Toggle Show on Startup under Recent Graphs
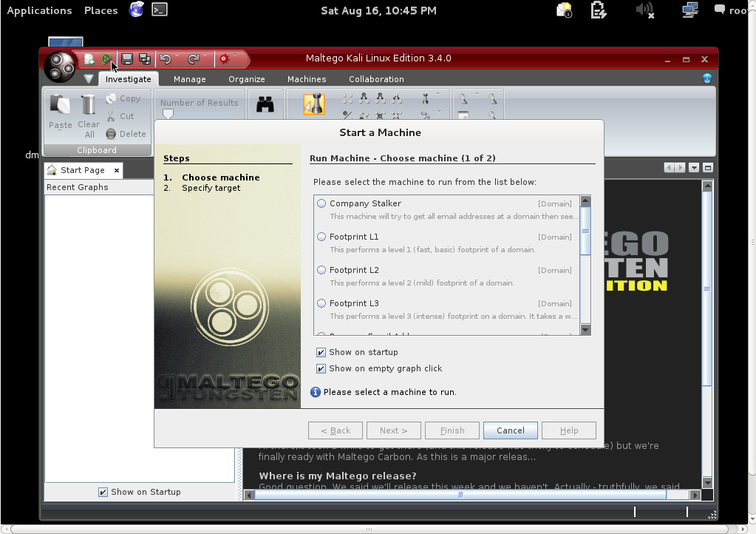 [103, 492]
